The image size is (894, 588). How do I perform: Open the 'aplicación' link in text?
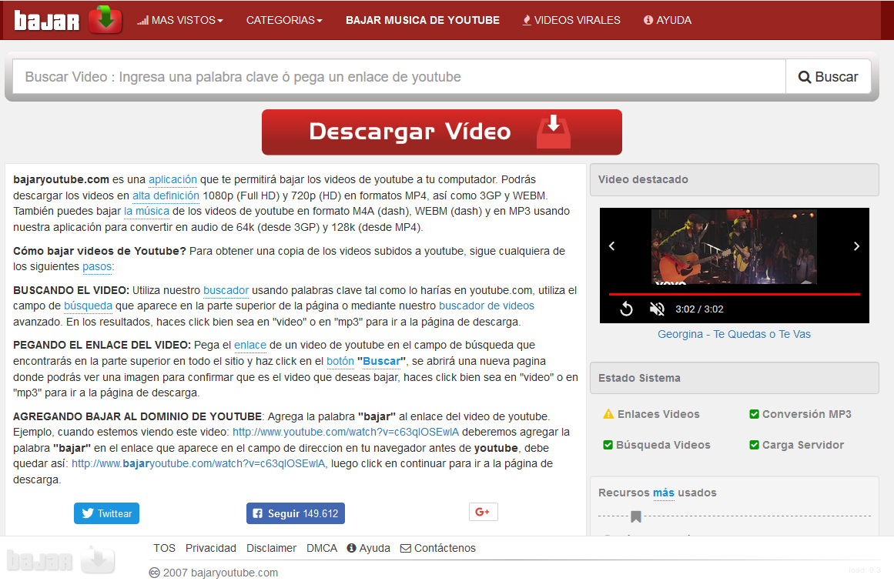[172, 179]
